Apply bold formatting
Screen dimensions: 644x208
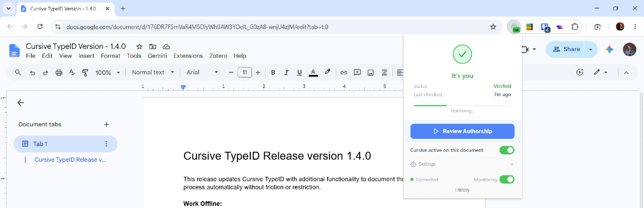coord(273,72)
